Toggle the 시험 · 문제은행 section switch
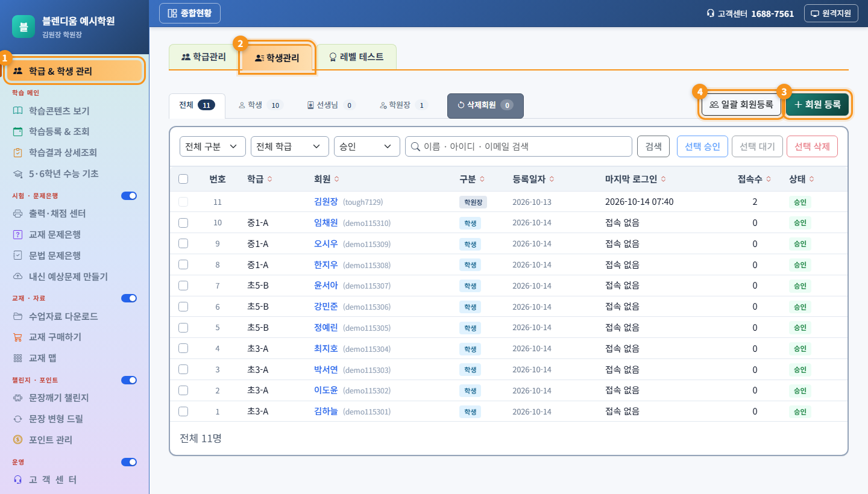Viewport: 868px width, 494px height. [129, 196]
